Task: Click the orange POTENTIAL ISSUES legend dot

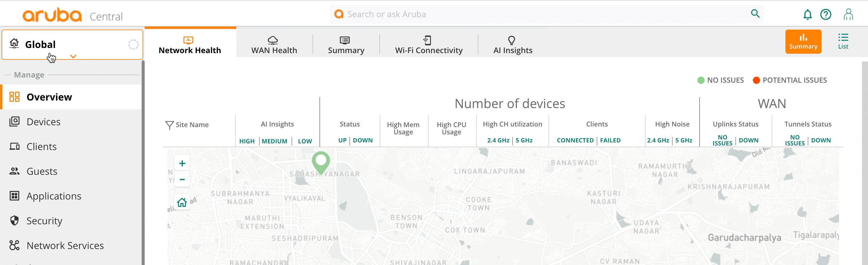Action: 756,80
